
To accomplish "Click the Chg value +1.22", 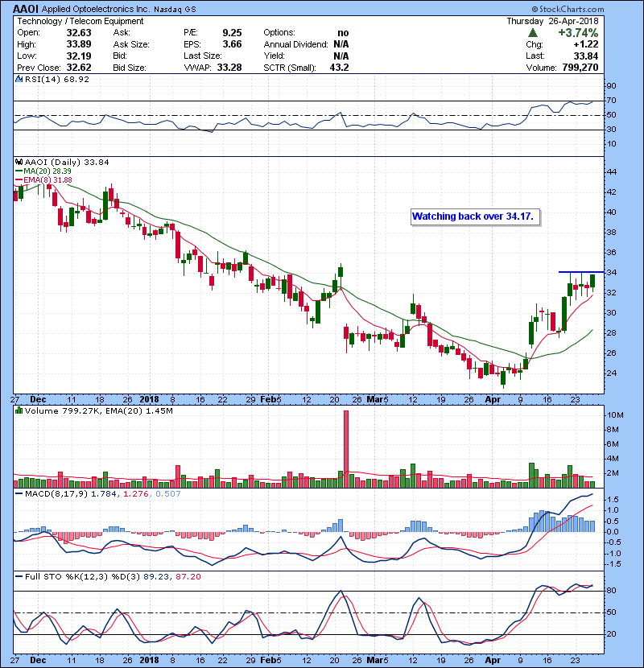I will (585, 44).
